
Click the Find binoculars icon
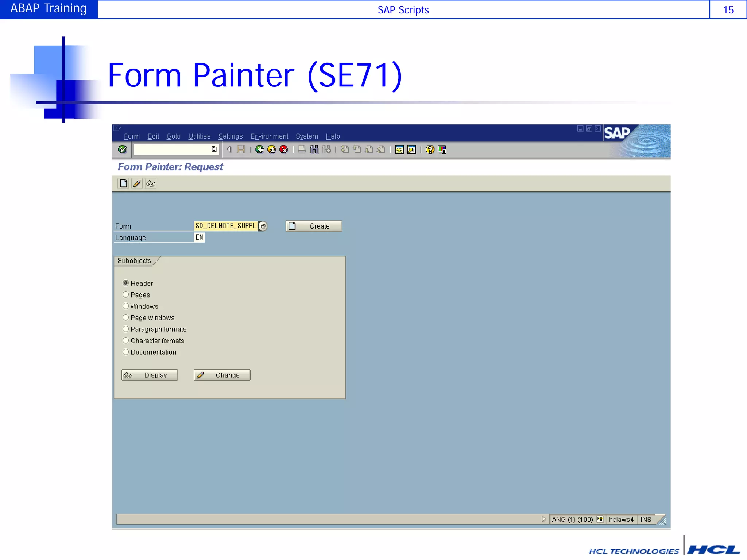[314, 149]
